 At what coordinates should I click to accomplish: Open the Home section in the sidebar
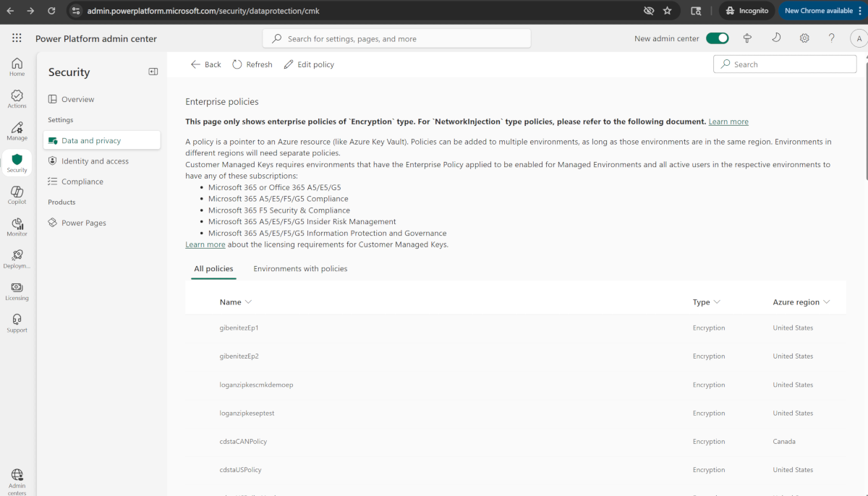point(16,67)
